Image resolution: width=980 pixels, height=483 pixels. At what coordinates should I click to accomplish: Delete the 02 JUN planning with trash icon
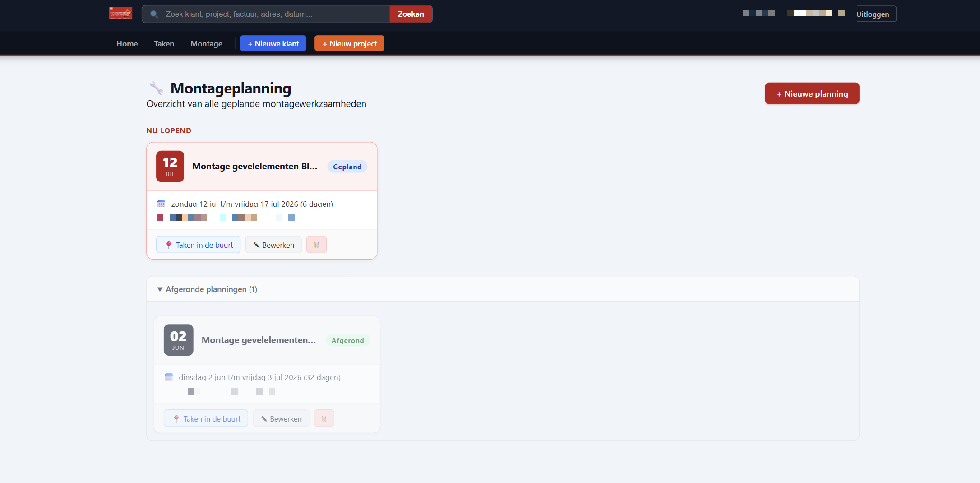point(324,418)
